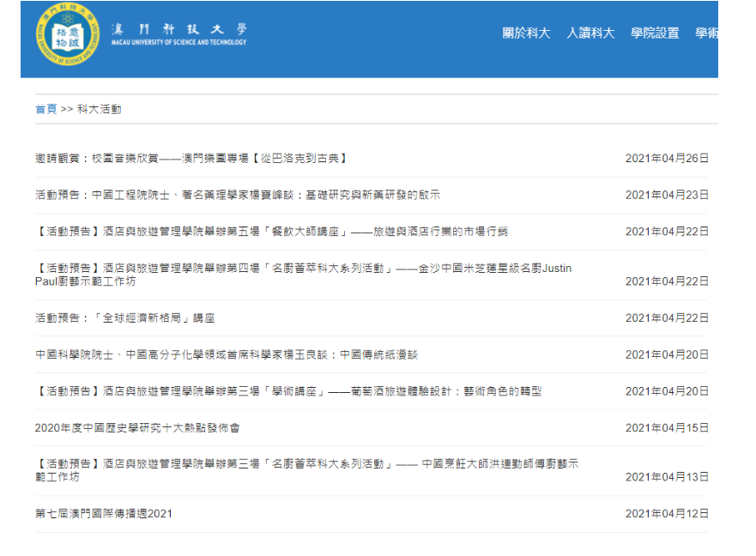The height and width of the screenshot is (556, 756).
Task: Open the Justin Paul 廚藝示範工作坊 announcement
Action: (303, 275)
